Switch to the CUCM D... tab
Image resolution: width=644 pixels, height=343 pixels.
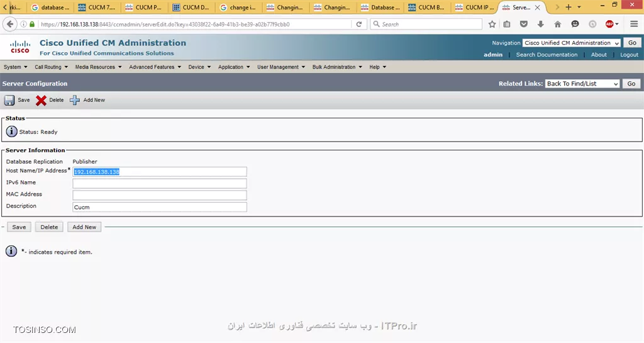point(191,8)
